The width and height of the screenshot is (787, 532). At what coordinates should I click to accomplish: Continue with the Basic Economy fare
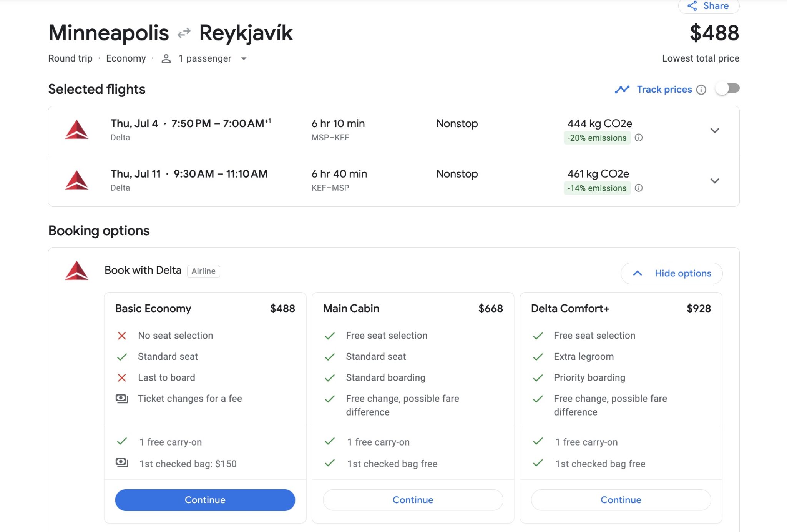pos(205,500)
